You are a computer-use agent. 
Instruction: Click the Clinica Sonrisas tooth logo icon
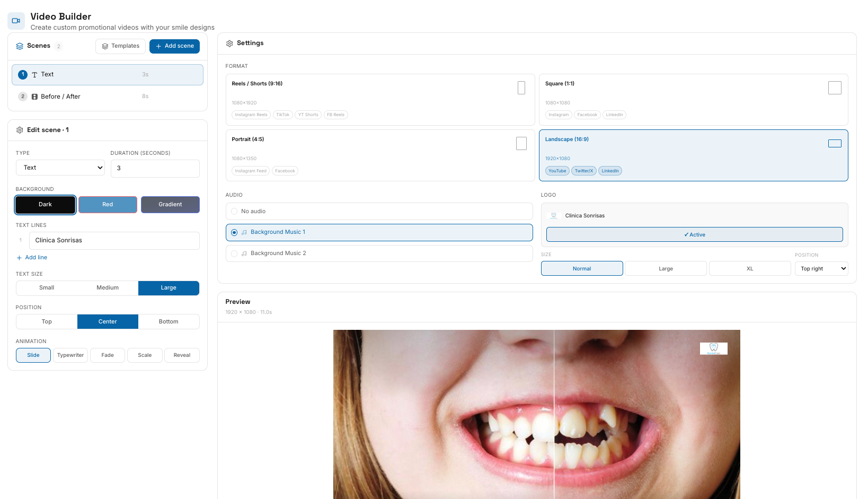point(553,215)
